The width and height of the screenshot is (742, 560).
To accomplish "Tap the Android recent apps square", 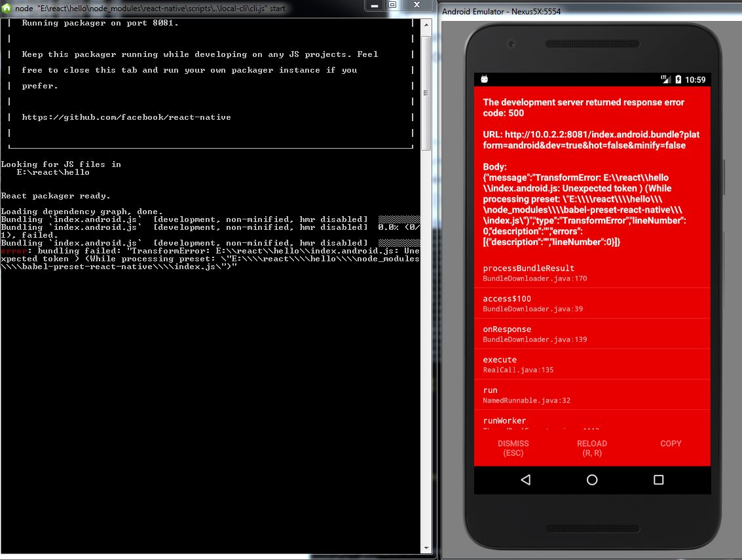I will (x=658, y=480).
